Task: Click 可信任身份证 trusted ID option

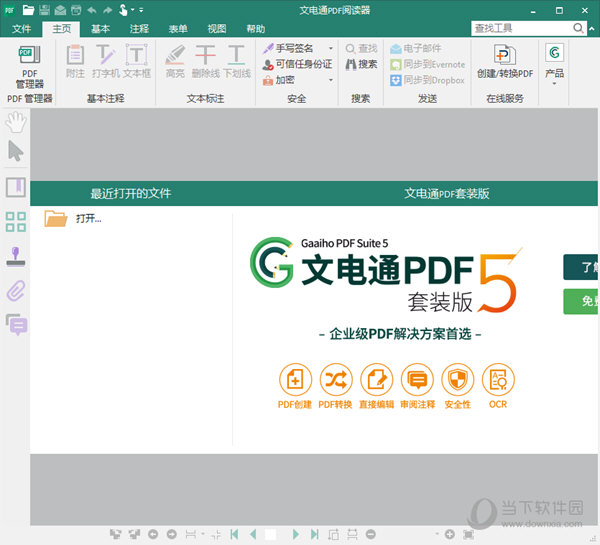Action: (297, 64)
